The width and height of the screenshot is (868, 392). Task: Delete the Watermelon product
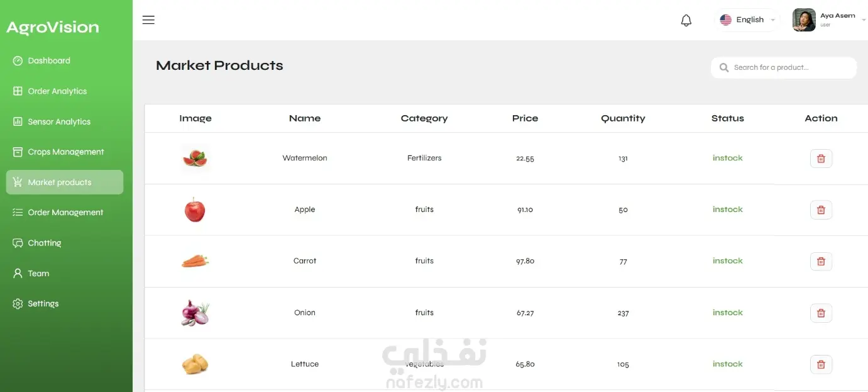[821, 159]
